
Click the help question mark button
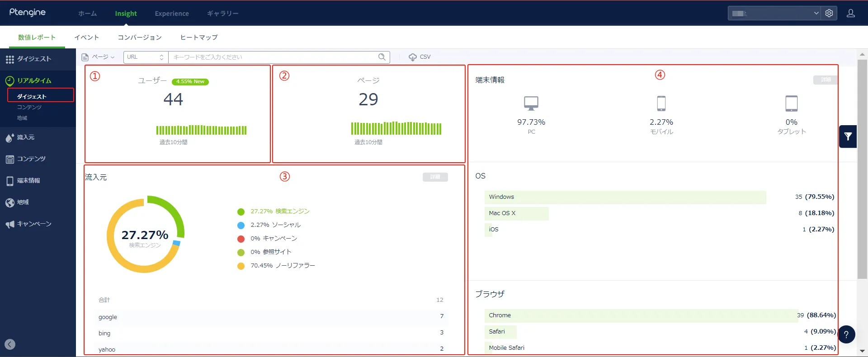(x=846, y=334)
